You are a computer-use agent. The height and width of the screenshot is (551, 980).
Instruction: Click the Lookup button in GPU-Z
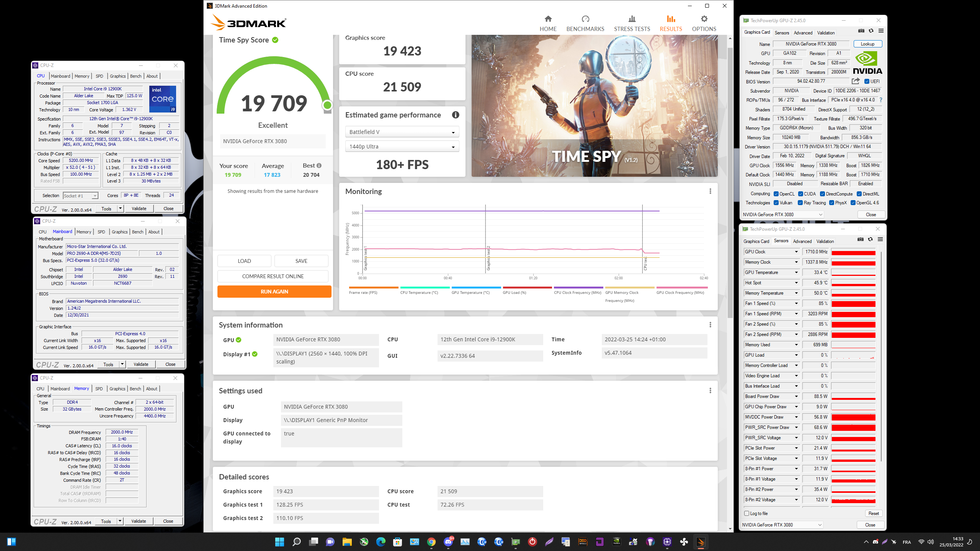click(x=867, y=44)
